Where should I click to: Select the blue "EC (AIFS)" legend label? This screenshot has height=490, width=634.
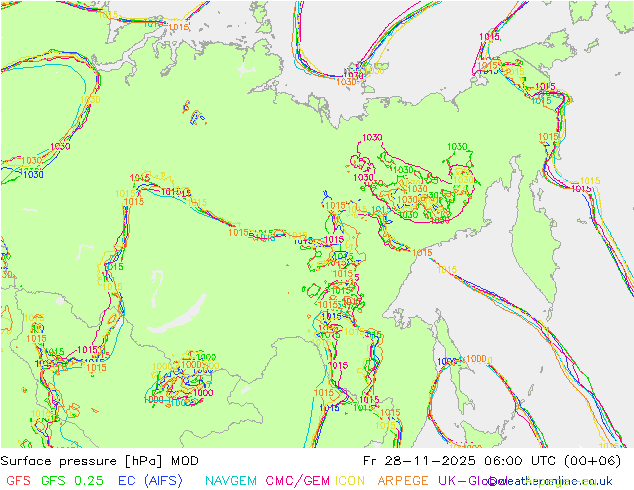[x=150, y=481]
